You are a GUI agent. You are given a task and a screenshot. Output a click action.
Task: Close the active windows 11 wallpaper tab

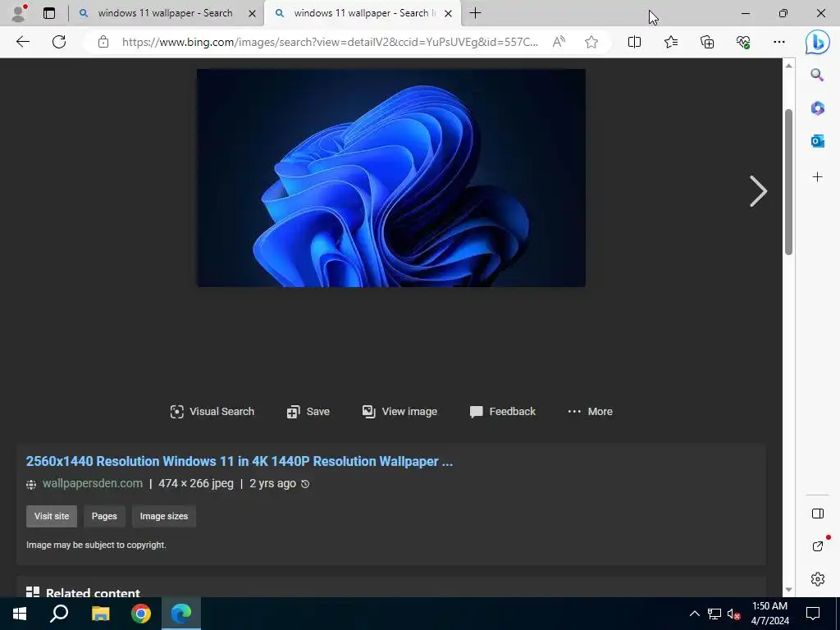point(449,14)
